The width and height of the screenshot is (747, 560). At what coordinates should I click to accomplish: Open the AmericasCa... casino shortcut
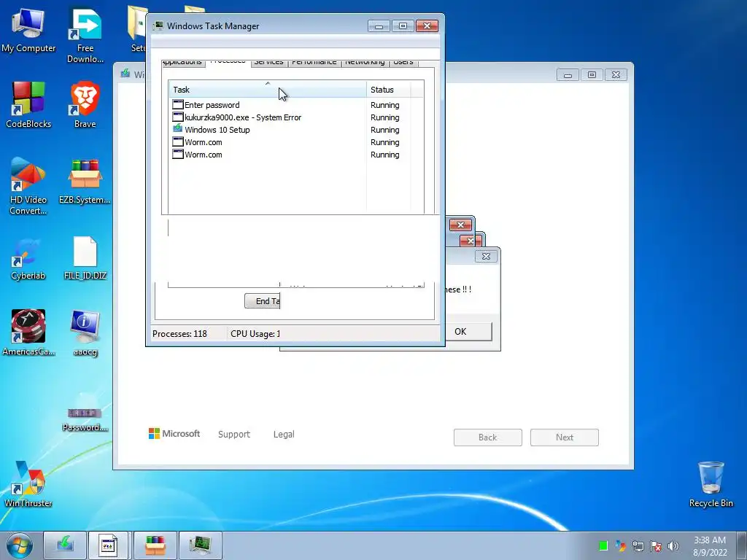28,332
